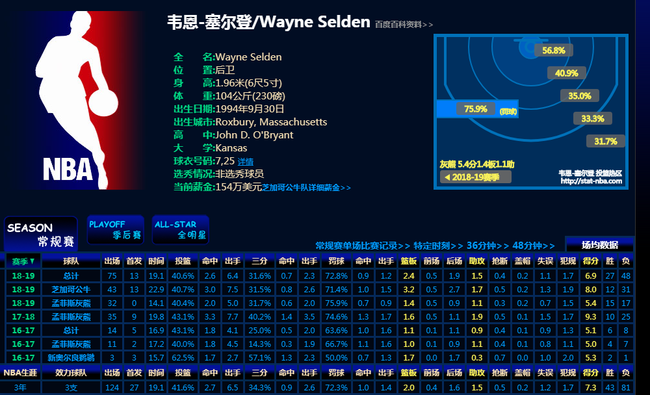Click 7.3 career points cell
Screen dimensions: 650x395
(x=591, y=388)
